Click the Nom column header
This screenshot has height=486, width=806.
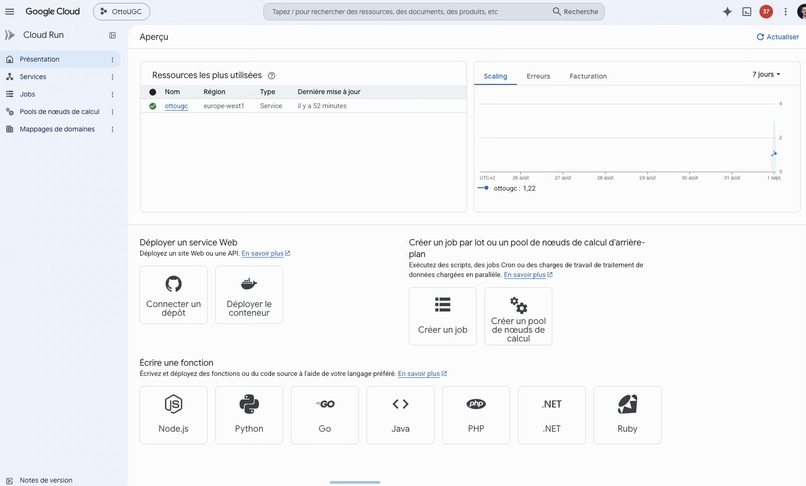[x=172, y=92]
